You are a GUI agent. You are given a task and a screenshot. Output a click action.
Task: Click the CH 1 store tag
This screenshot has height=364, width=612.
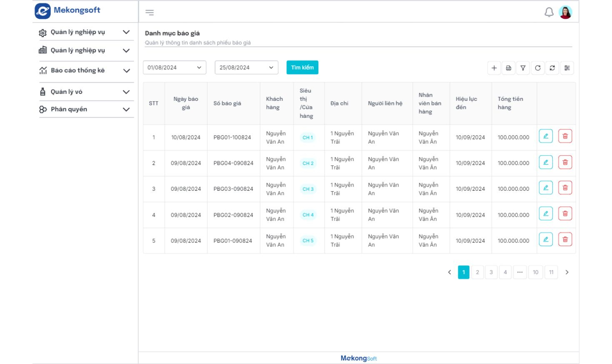pos(308,137)
